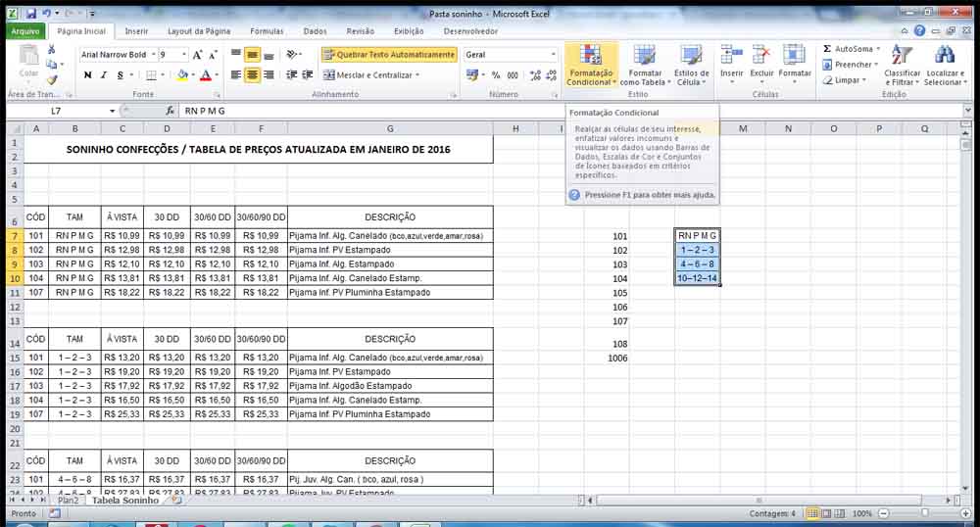Toggle middle vertical alignment
This screenshot has width=980, height=527.
[252, 55]
